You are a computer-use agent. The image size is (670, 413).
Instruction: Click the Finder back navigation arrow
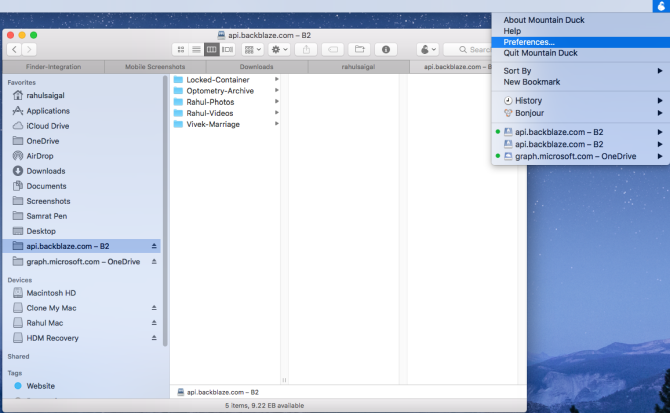coord(14,48)
